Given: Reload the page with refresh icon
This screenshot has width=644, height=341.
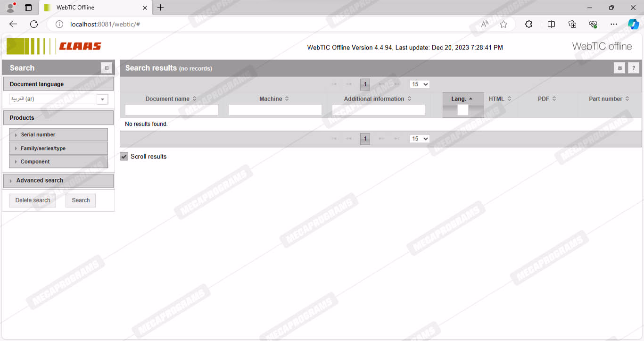Looking at the screenshot, I should [x=34, y=24].
